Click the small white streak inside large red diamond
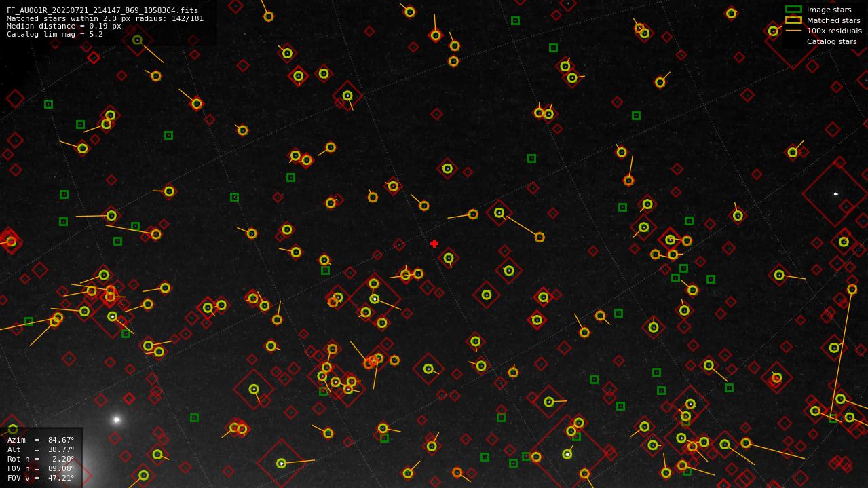The width and height of the screenshot is (868, 488). pos(835,194)
